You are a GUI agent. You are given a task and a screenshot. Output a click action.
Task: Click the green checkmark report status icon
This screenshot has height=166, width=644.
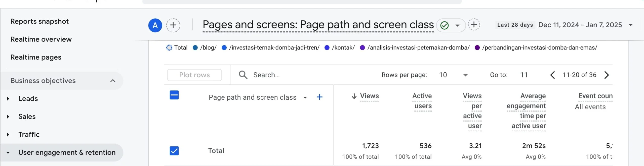445,25
